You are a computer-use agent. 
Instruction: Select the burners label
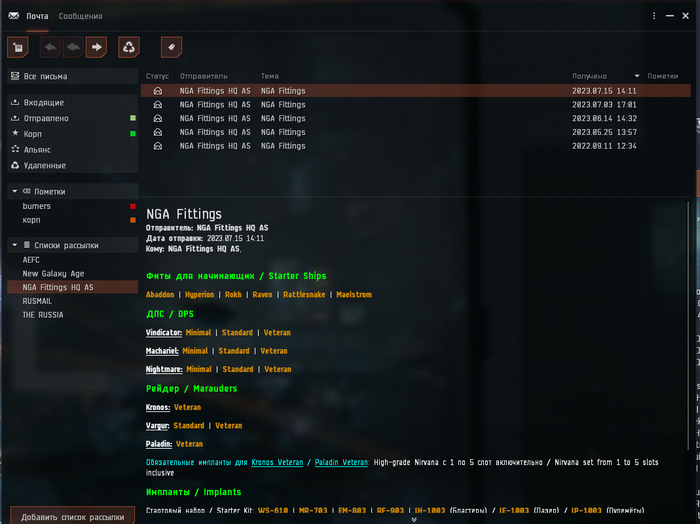37,206
